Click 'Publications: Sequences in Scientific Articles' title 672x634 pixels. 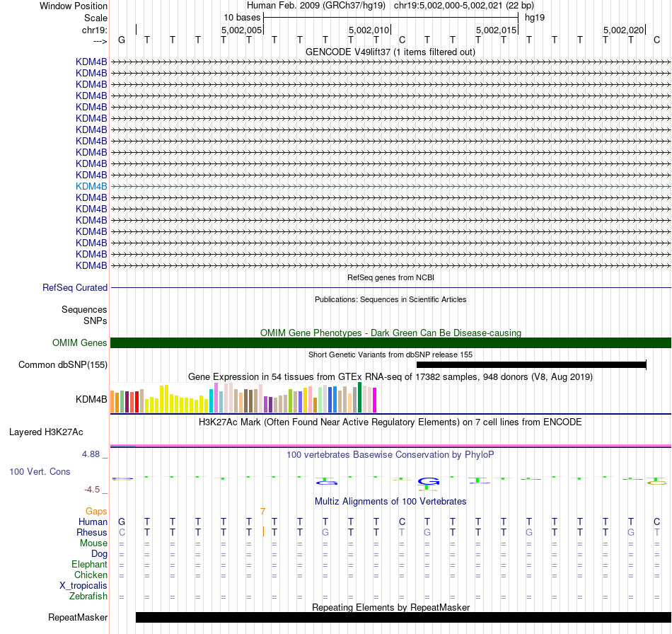(x=390, y=299)
